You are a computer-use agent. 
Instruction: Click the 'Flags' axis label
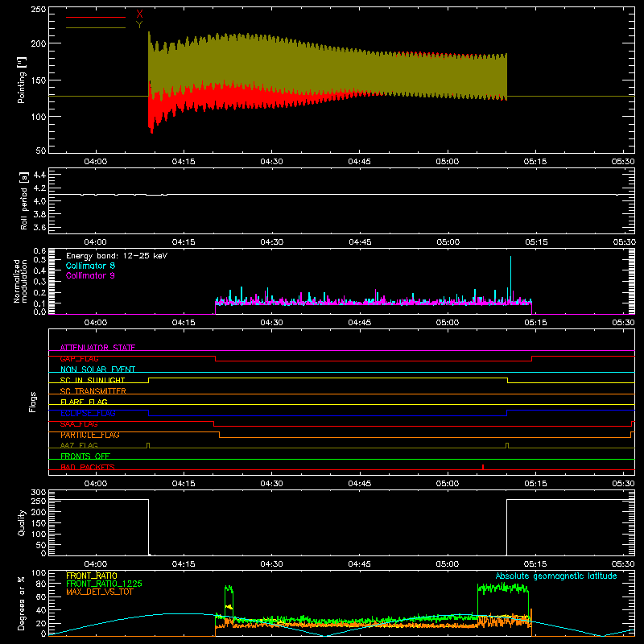pyautogui.click(x=32, y=402)
